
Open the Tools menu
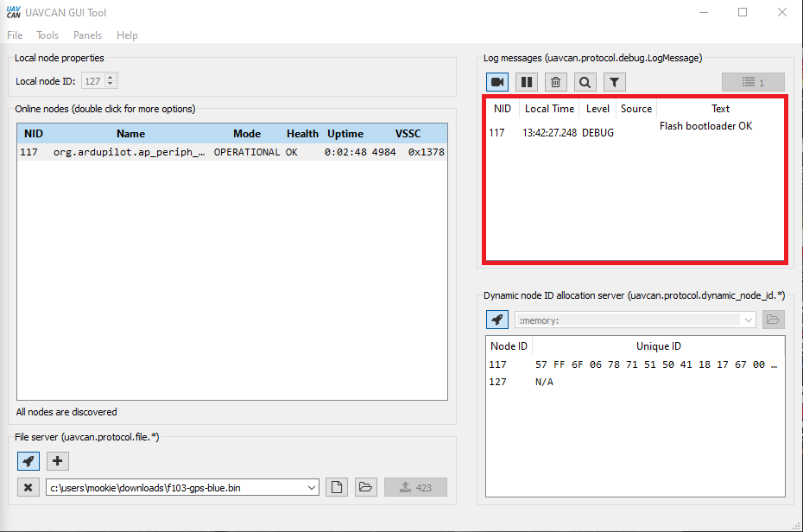tap(47, 35)
